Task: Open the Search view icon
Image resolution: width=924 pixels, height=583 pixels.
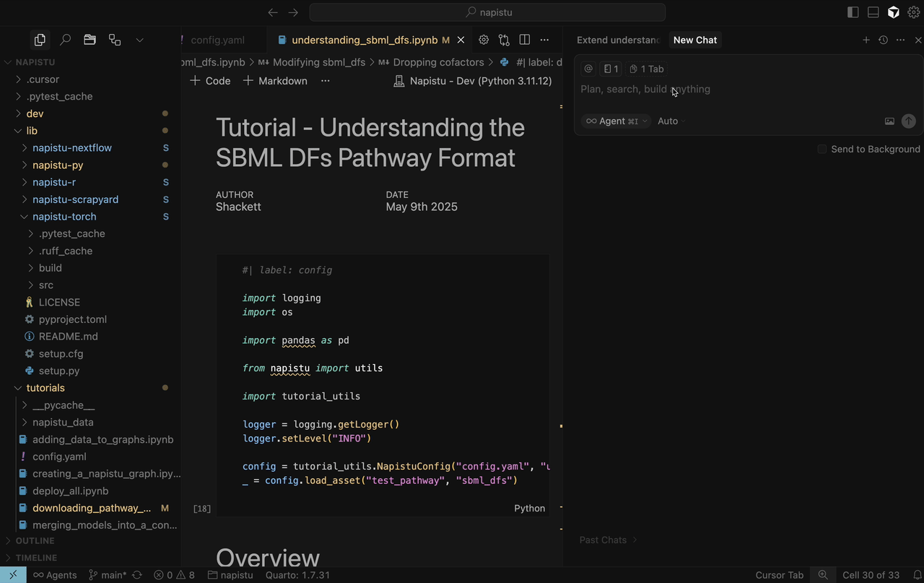Action: pos(65,40)
